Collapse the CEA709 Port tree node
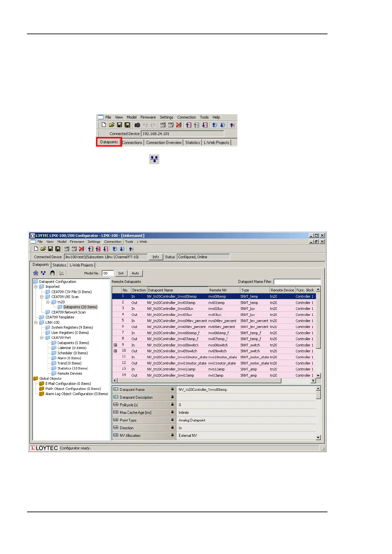 pos(42,338)
